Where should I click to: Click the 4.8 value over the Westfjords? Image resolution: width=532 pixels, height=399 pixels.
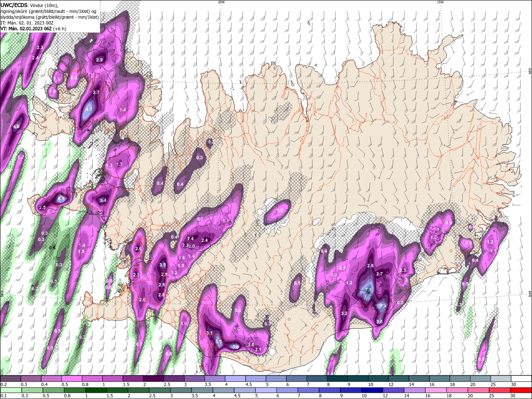89,110
